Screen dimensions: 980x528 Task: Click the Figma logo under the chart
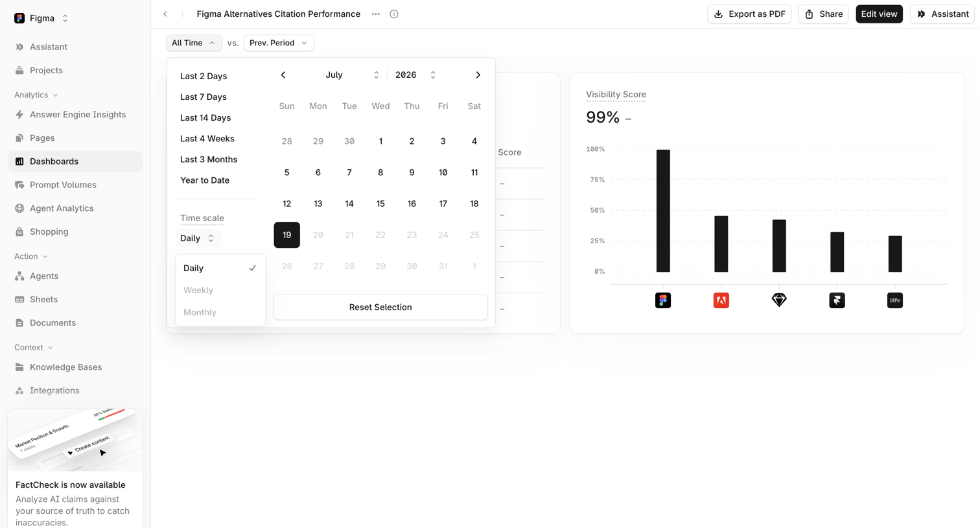pos(663,300)
